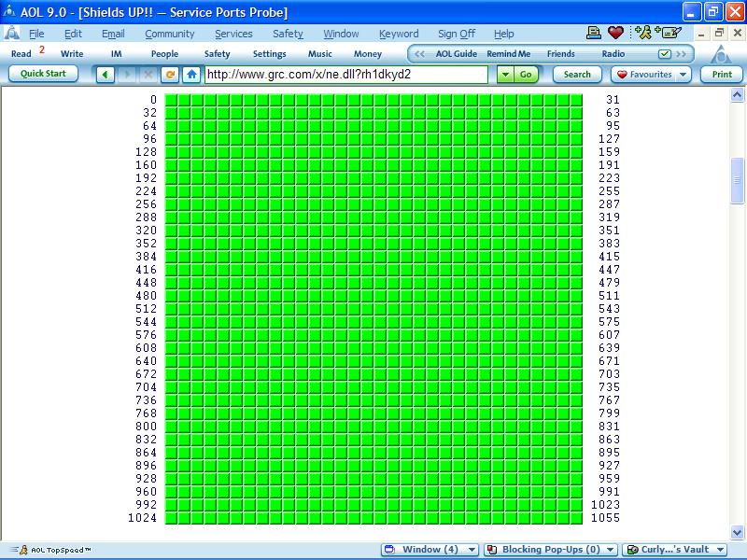Open the Email menu

(x=113, y=34)
